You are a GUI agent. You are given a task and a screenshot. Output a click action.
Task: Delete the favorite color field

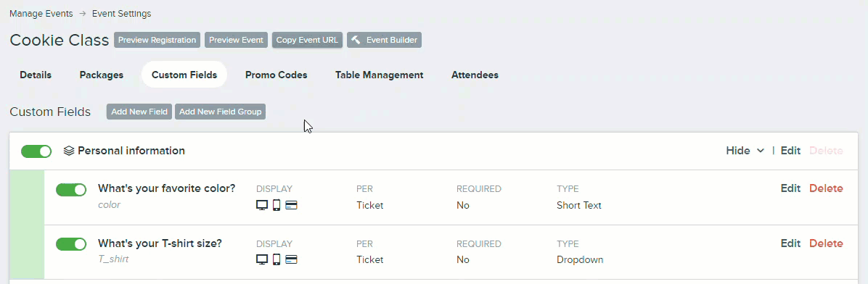point(826,188)
